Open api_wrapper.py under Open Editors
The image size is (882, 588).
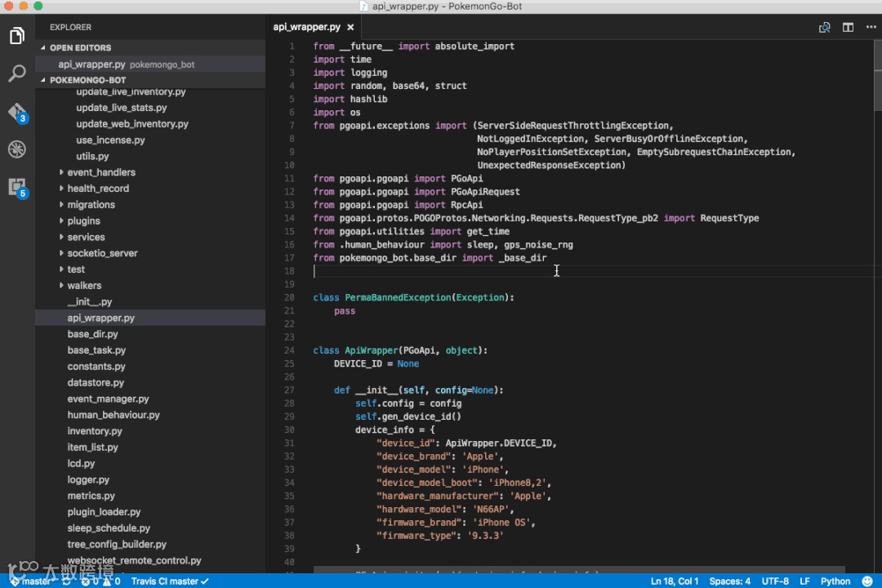pos(91,64)
